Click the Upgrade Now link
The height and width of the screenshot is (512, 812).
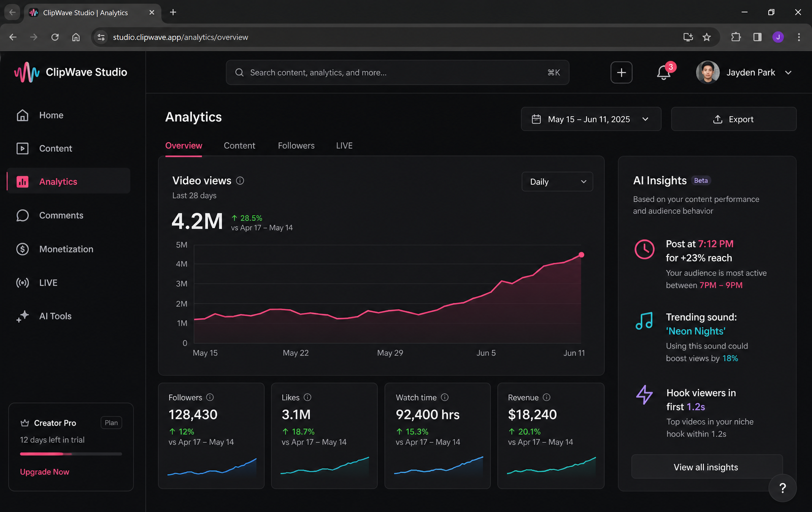(45, 472)
